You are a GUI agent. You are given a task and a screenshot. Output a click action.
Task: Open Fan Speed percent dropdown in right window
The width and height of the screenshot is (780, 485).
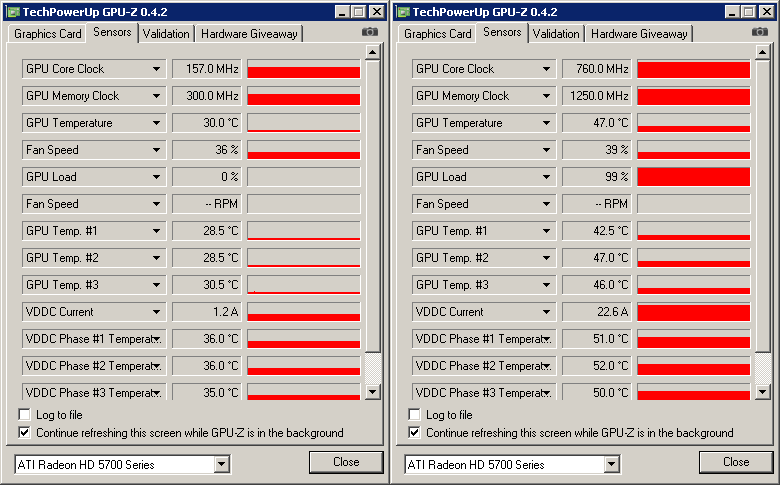point(546,150)
